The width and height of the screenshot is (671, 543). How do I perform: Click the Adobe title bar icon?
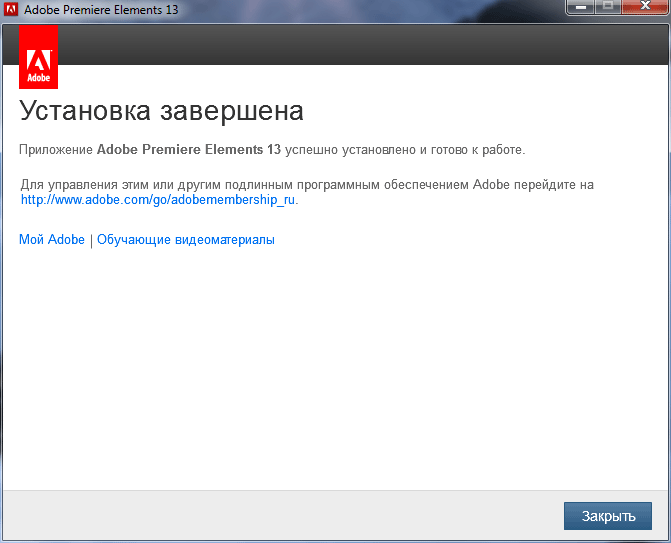tap(11, 9)
